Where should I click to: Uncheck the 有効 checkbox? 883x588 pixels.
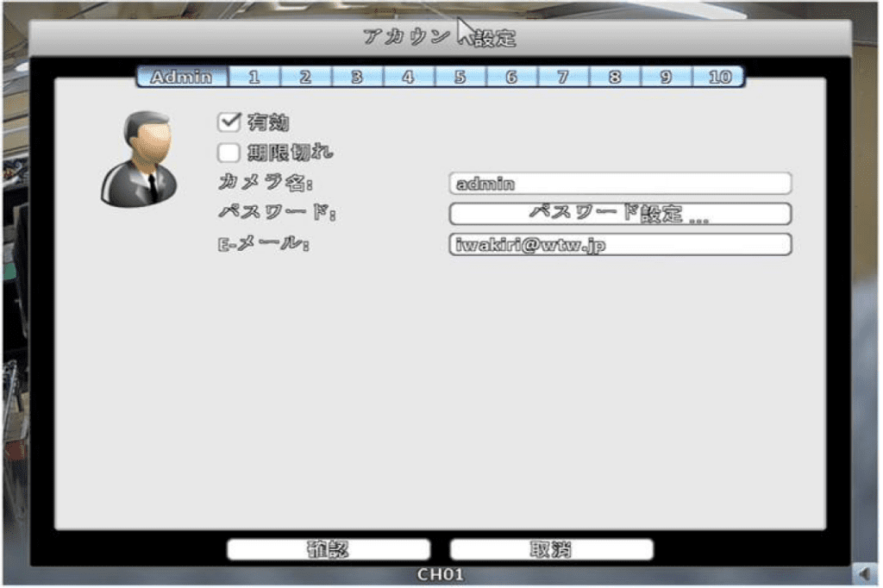229,124
